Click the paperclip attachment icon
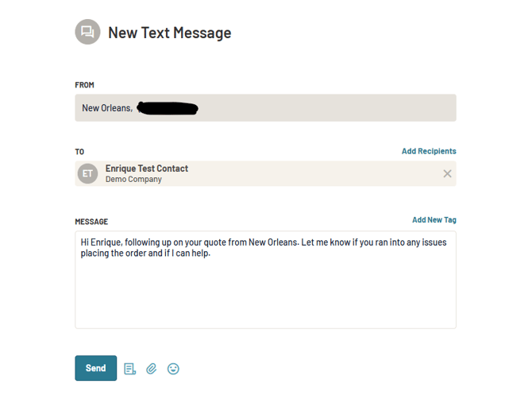The image size is (532, 407). pyautogui.click(x=152, y=369)
